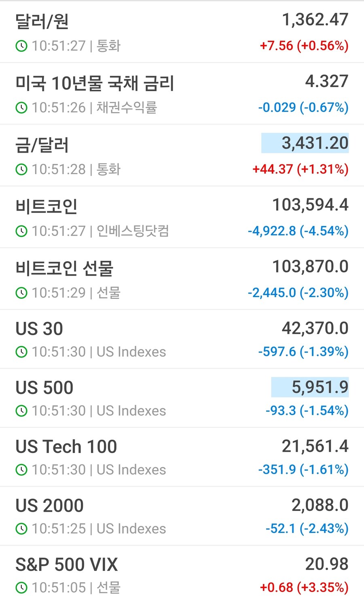Click the VIX change +0.68 (+3.35%)

tap(304, 587)
